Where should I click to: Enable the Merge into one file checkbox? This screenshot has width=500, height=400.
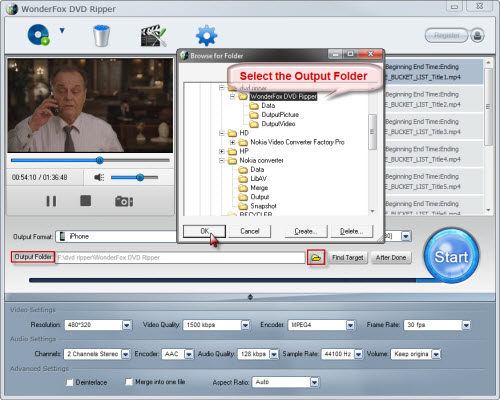tap(128, 382)
